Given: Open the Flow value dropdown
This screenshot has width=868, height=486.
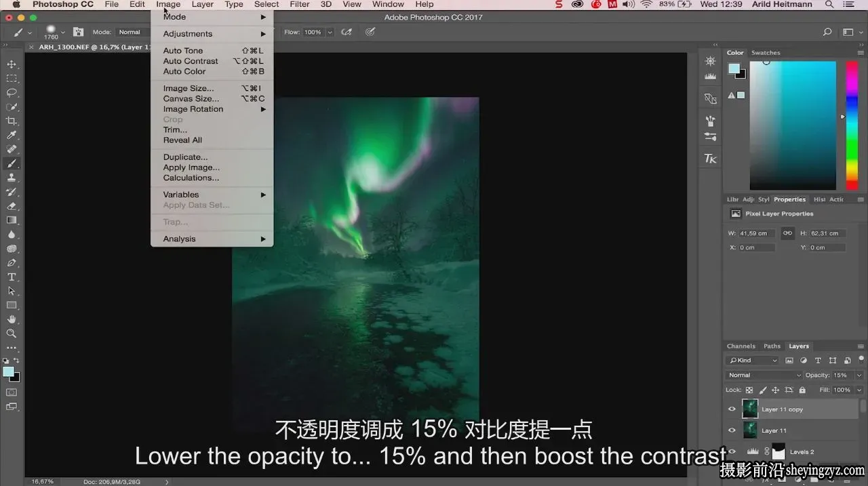Looking at the screenshot, I should (330, 32).
